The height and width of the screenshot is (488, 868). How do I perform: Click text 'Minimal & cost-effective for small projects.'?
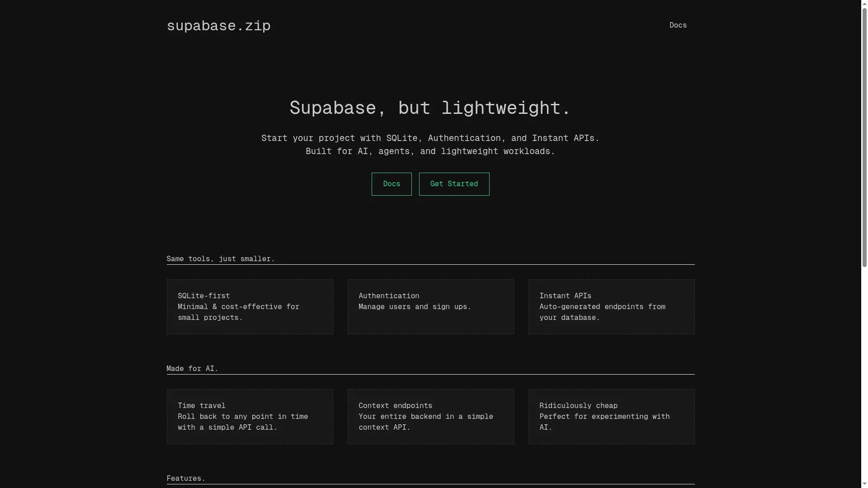pyautogui.click(x=238, y=312)
